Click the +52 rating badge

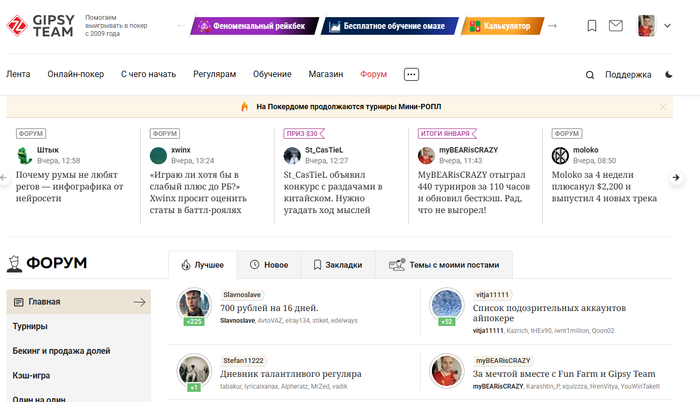446,322
